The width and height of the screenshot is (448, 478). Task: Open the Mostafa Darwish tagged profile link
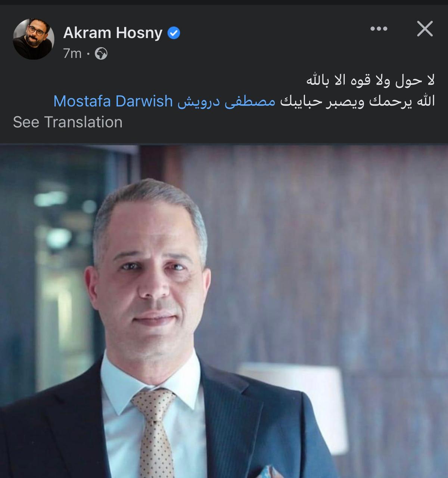click(x=113, y=101)
